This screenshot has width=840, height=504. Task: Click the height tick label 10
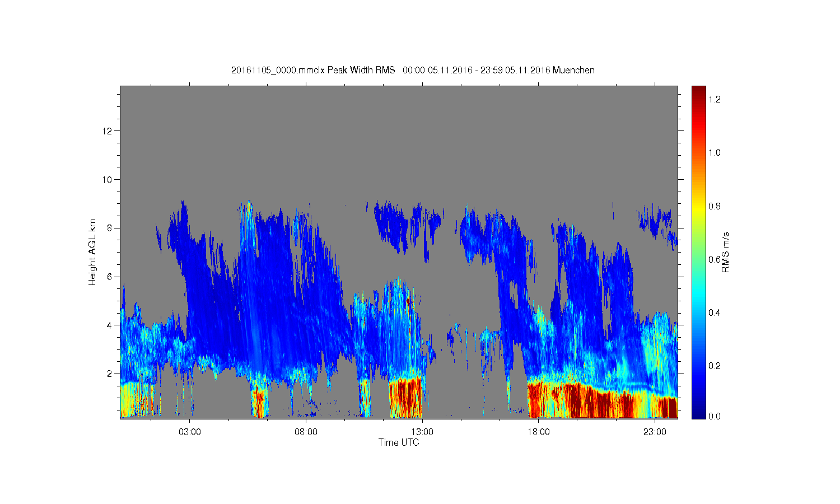[108, 180]
